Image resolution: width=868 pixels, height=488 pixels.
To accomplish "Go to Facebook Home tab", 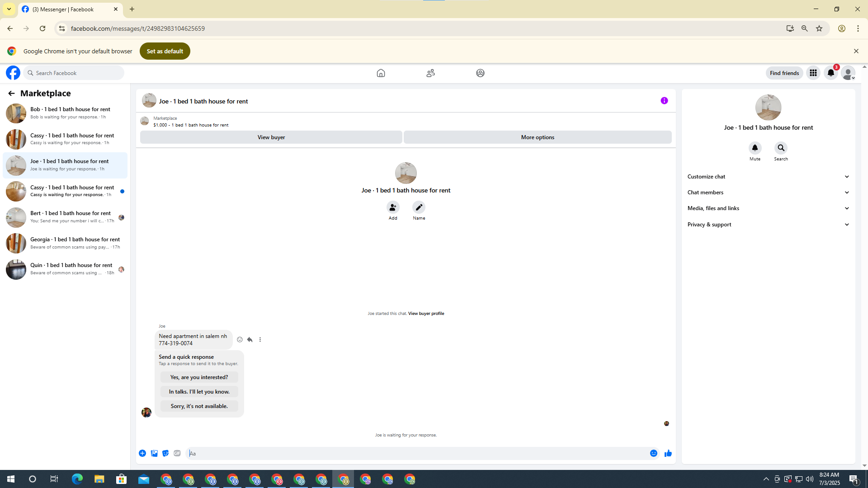I will (381, 73).
